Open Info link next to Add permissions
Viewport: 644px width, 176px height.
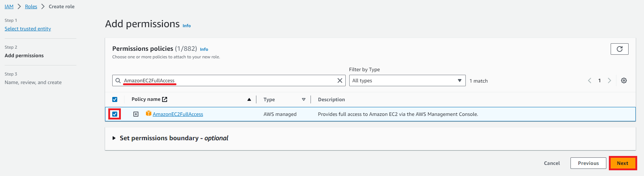(187, 26)
